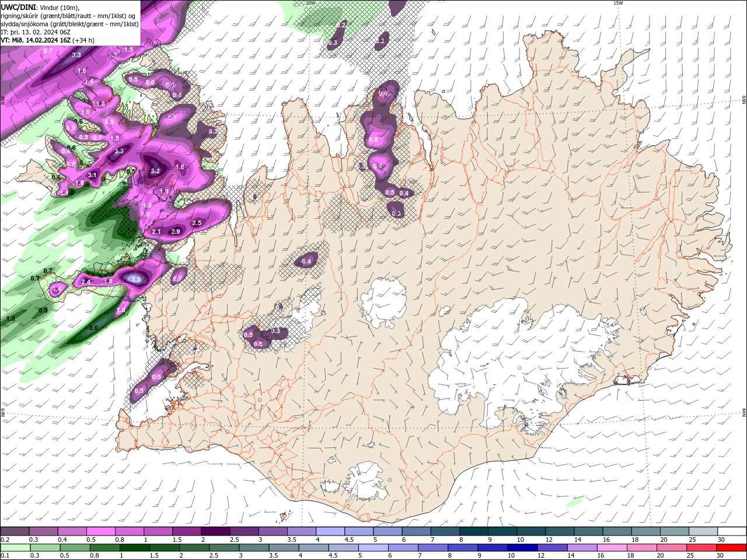Click the darkest green swatch between 1 and 1.5 in the rain legend

[x=134, y=548]
